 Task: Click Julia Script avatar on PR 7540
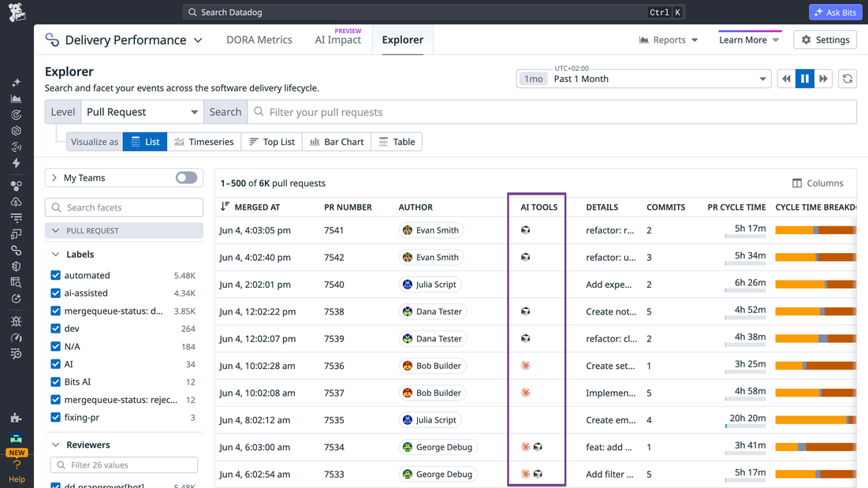(408, 285)
